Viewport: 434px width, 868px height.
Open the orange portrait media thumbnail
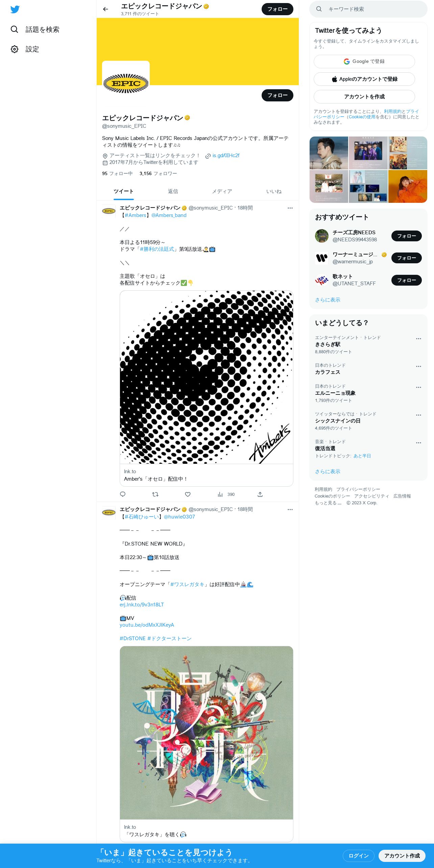pyautogui.click(x=408, y=186)
